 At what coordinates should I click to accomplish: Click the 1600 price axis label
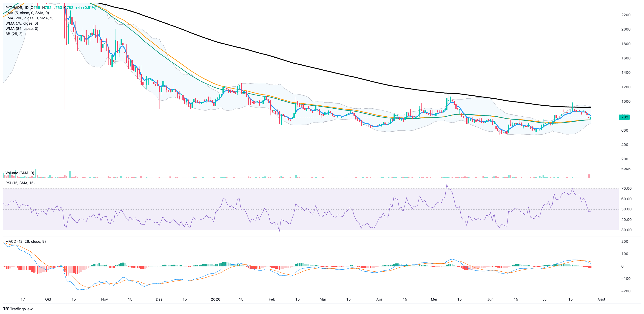pyautogui.click(x=626, y=58)
